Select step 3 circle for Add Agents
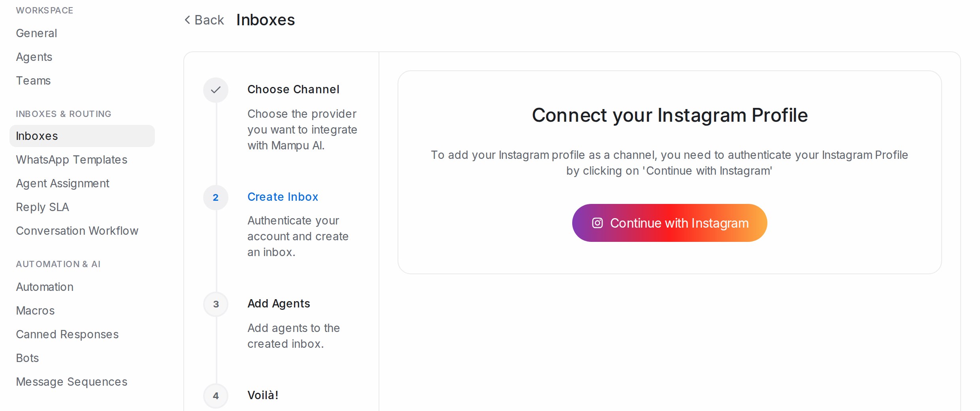Screen dimensions: 980x411 click(216, 304)
